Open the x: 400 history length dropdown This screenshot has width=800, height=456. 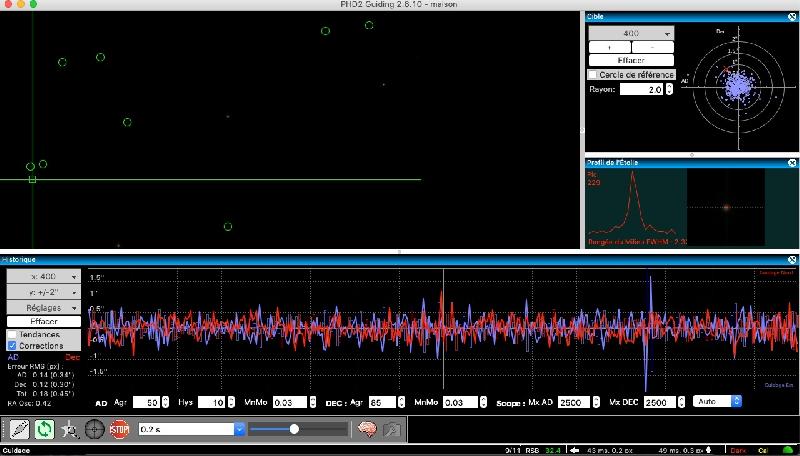tap(44, 276)
